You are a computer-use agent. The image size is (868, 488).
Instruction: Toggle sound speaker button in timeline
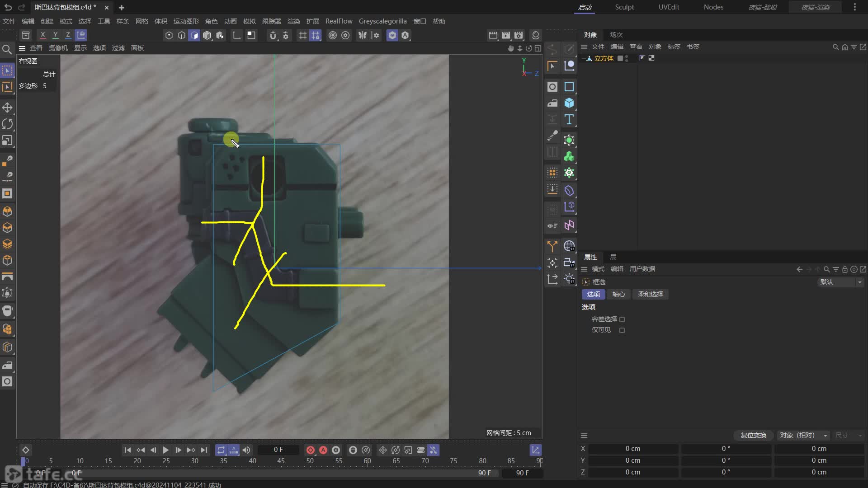pos(246,450)
